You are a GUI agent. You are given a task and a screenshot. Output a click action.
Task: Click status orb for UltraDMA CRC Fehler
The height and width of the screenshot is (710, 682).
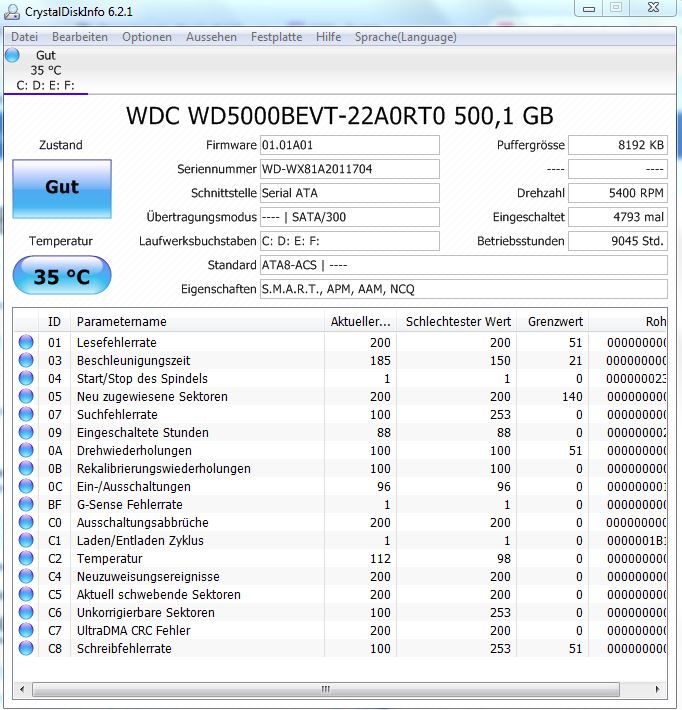(26, 630)
